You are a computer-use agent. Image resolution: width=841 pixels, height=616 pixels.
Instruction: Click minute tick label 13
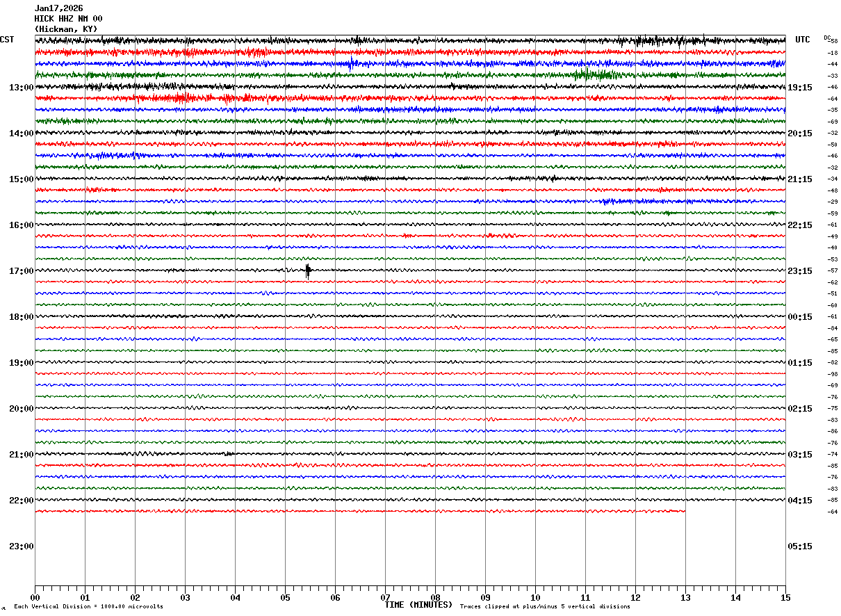click(x=685, y=597)
